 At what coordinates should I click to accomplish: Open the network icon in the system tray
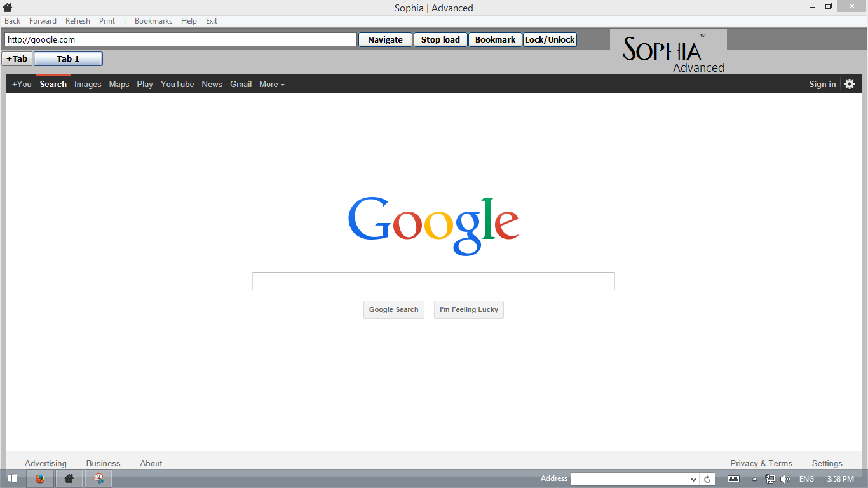point(769,479)
